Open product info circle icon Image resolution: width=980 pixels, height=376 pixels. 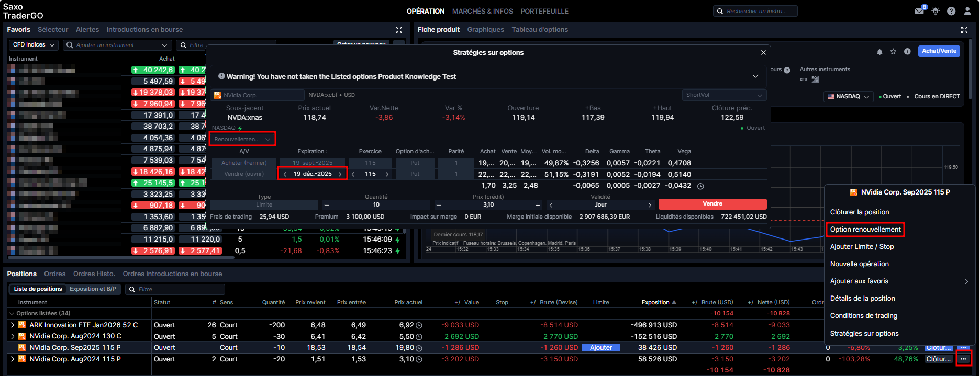click(907, 52)
